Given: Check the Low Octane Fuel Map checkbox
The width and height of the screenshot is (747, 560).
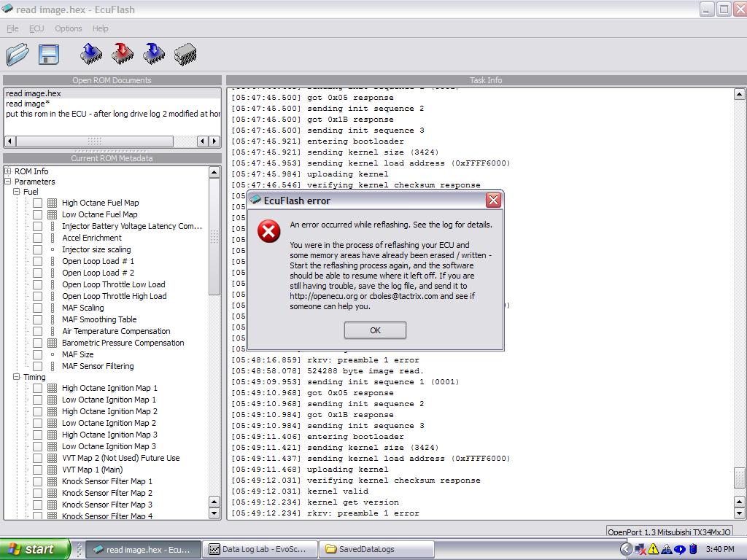Looking at the screenshot, I should pos(38,215).
